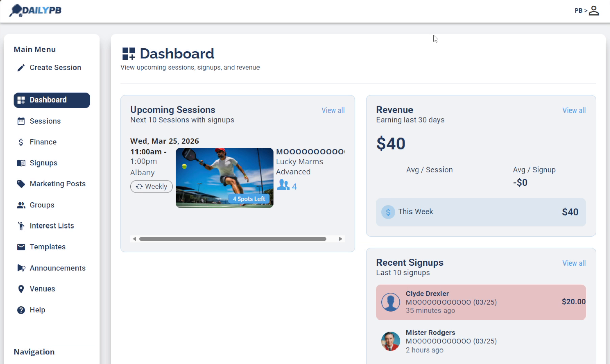The height and width of the screenshot is (364, 610).
Task: Open the user profile icon
Action: (594, 11)
